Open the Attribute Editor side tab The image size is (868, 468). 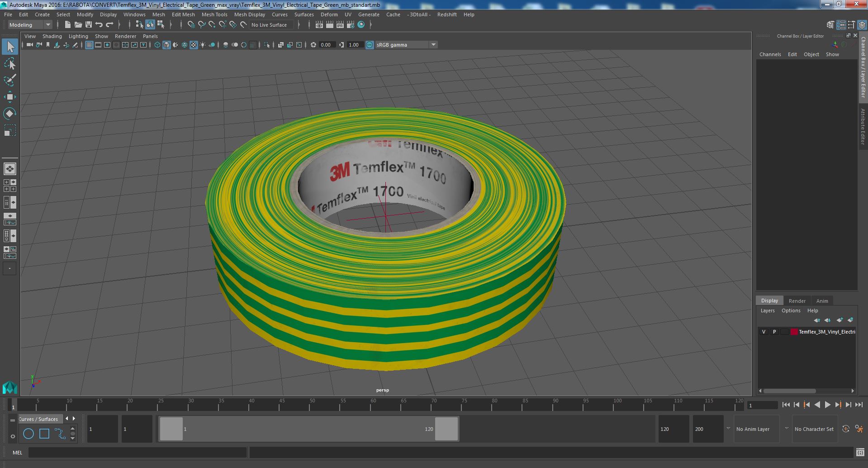point(863,127)
